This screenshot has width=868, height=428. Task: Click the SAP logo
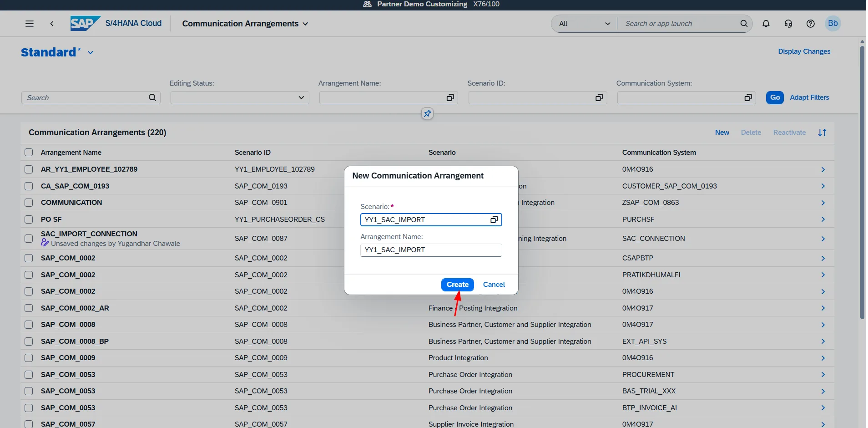[x=85, y=23]
